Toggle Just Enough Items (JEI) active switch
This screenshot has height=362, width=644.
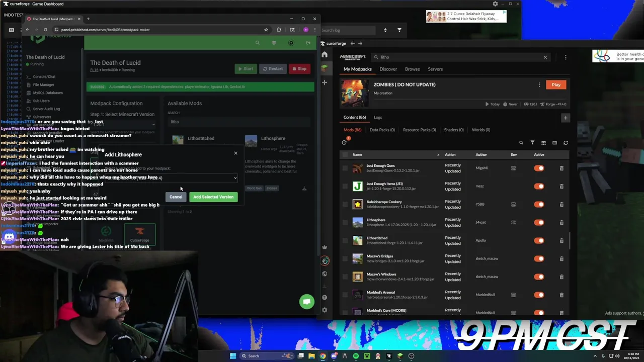point(539,186)
